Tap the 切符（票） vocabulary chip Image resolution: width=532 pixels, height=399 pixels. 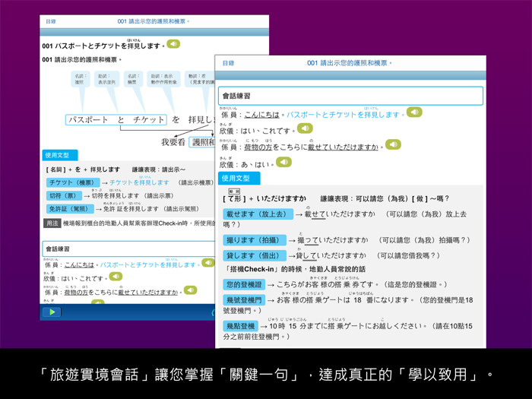(64, 196)
